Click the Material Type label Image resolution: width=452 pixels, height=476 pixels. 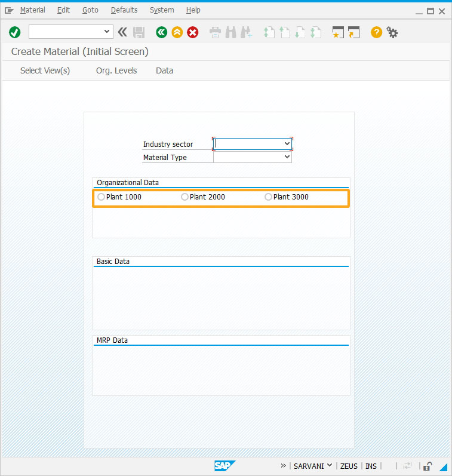165,158
